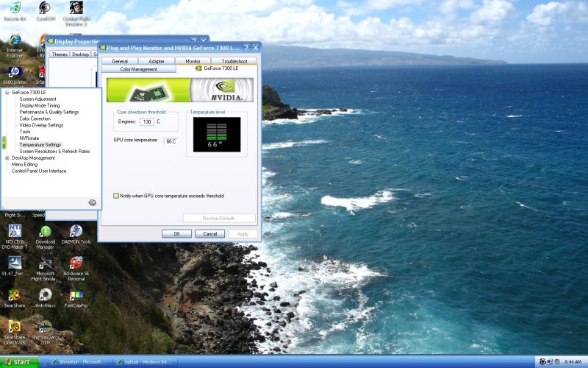Select Screen Adjustment in the tree
588x368 pixels.
38,99
